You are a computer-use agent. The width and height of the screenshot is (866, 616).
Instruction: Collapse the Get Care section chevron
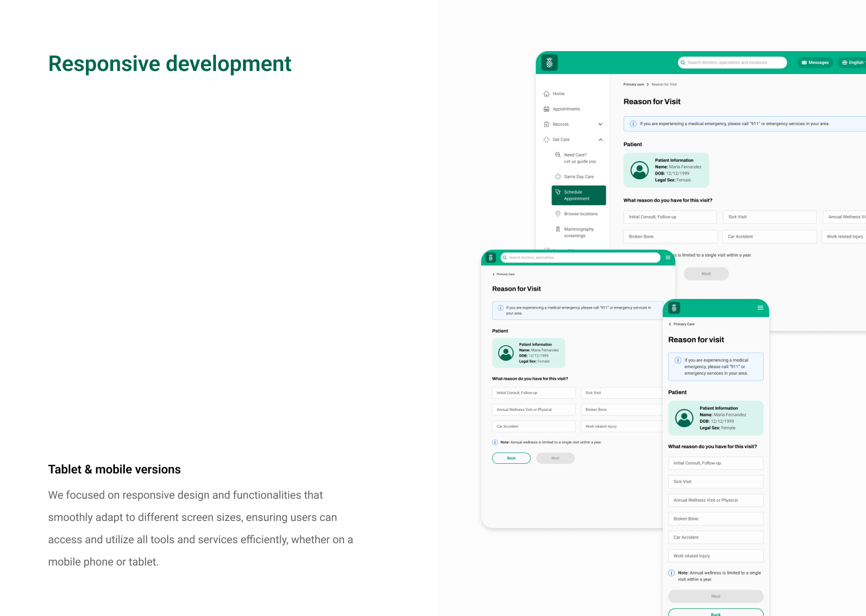coord(600,140)
